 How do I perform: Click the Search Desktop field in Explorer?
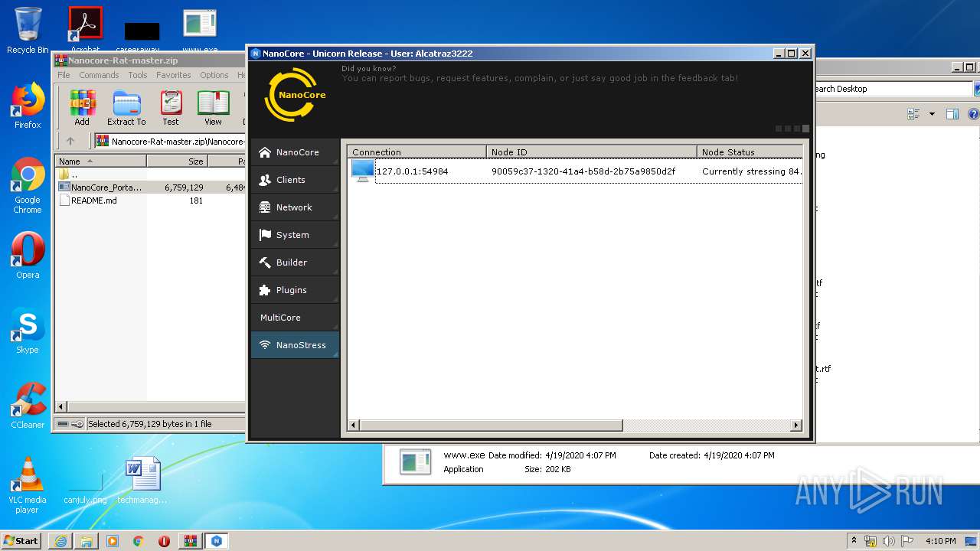tap(893, 89)
